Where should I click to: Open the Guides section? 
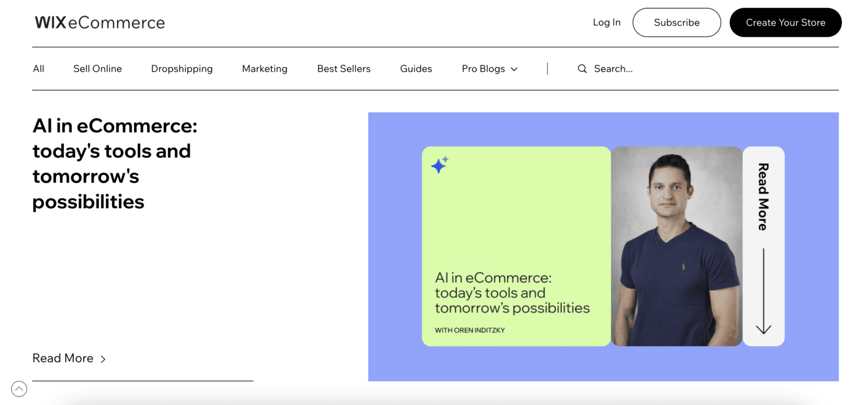[416, 68]
